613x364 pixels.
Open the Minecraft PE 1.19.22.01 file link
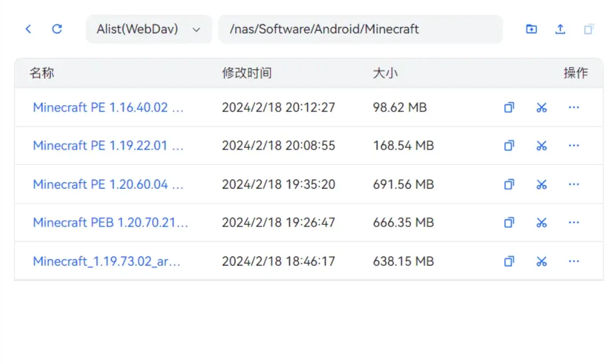click(108, 146)
